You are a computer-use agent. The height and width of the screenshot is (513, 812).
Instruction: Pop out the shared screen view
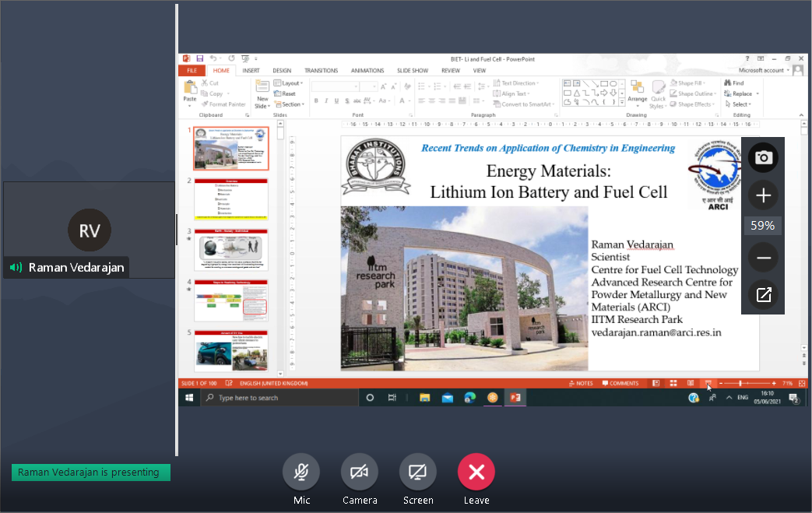763,295
